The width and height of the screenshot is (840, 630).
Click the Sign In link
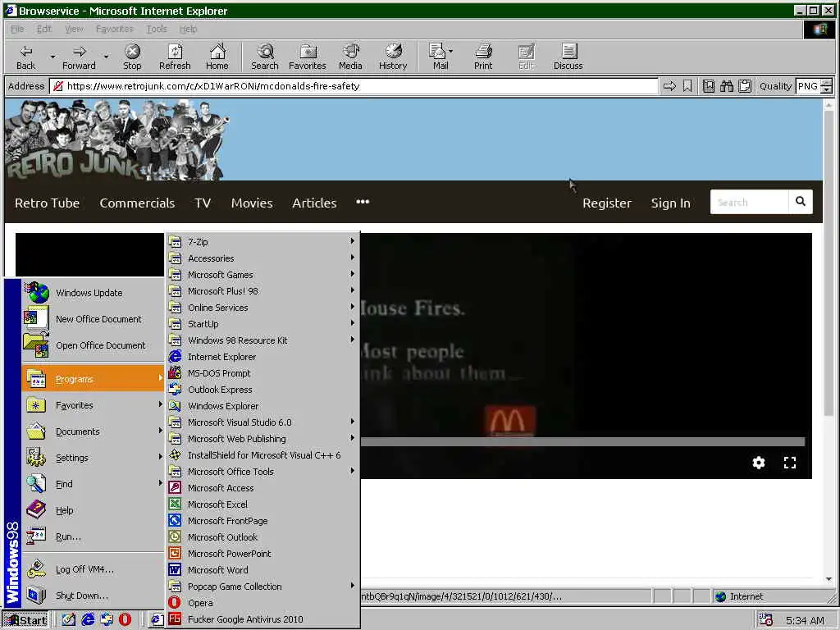(671, 203)
